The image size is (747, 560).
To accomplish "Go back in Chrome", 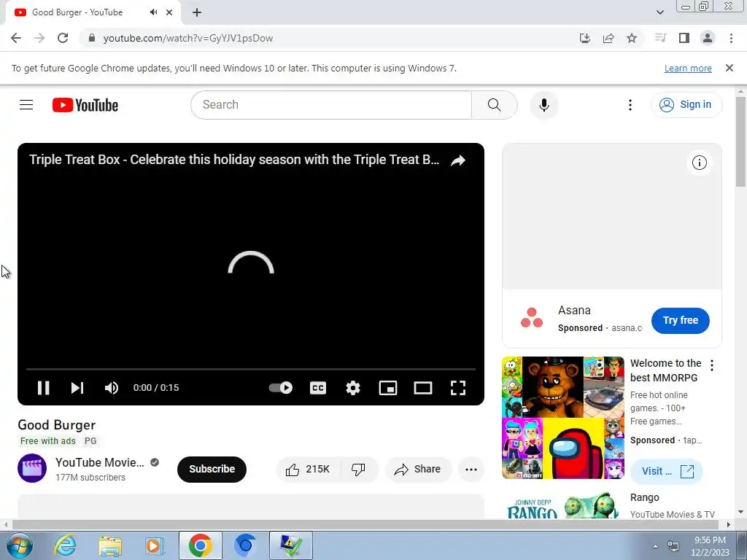I will (16, 38).
